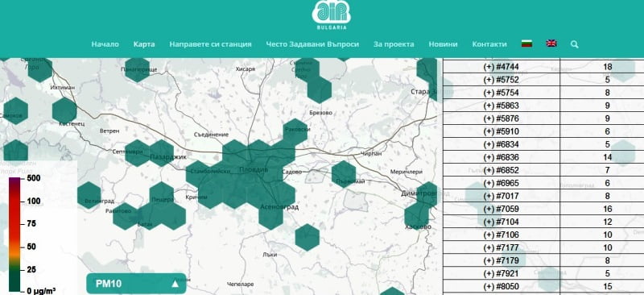Select the hexagon near Първомай
Viewport: 644px width, 295px height.
(344, 174)
